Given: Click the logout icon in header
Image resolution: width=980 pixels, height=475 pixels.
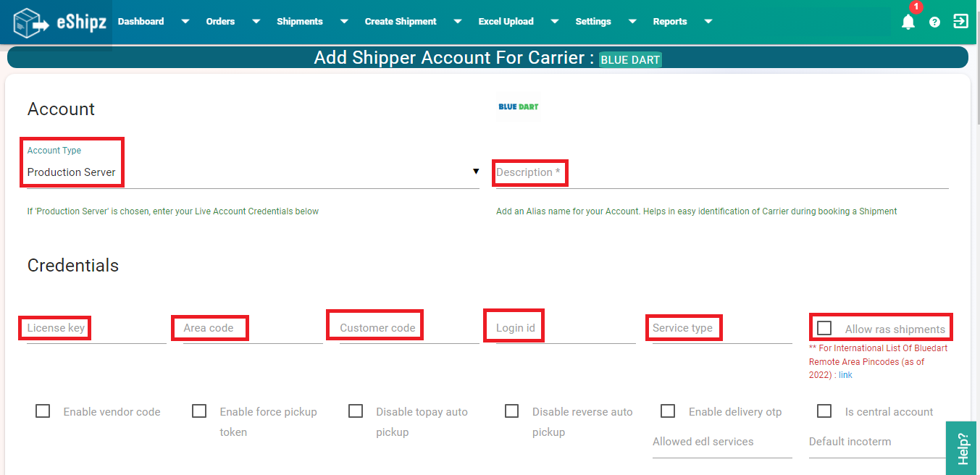Looking at the screenshot, I should click(x=960, y=21).
